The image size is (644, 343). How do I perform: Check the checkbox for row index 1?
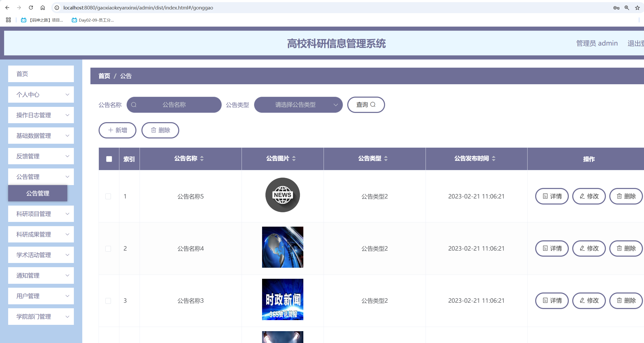108,196
